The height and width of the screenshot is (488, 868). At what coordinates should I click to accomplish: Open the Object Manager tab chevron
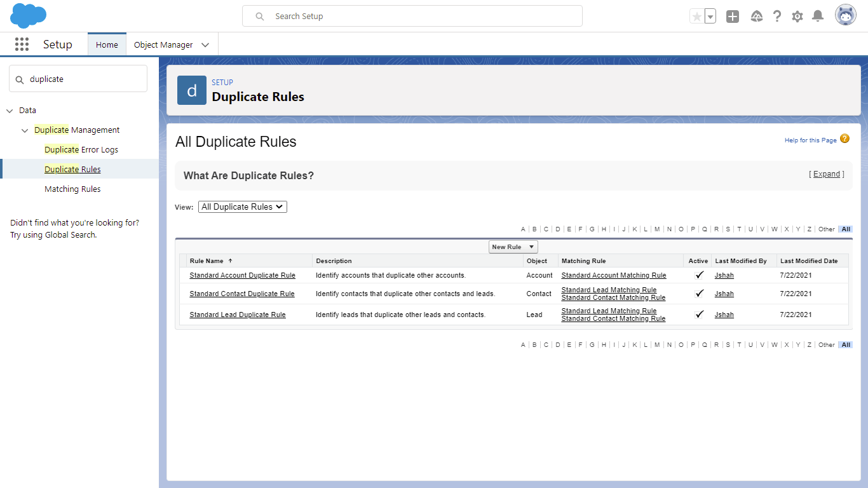pyautogui.click(x=205, y=45)
